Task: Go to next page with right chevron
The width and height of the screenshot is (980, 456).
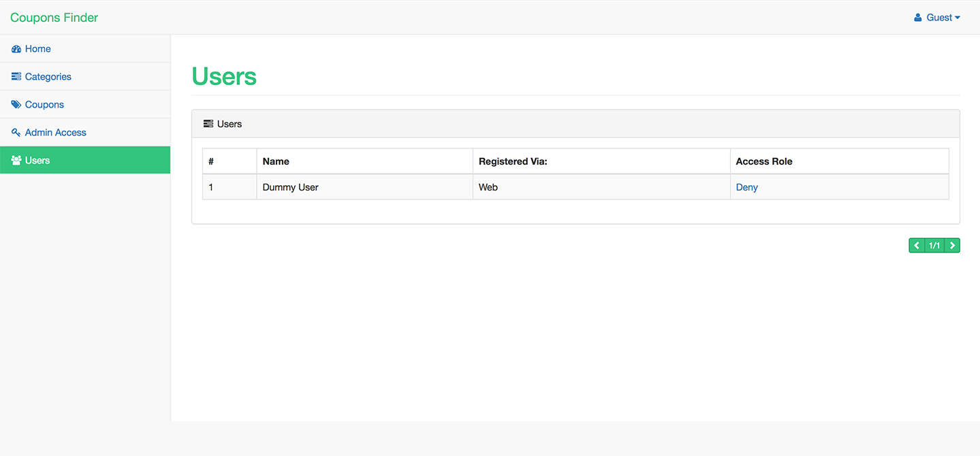Action: pos(952,246)
